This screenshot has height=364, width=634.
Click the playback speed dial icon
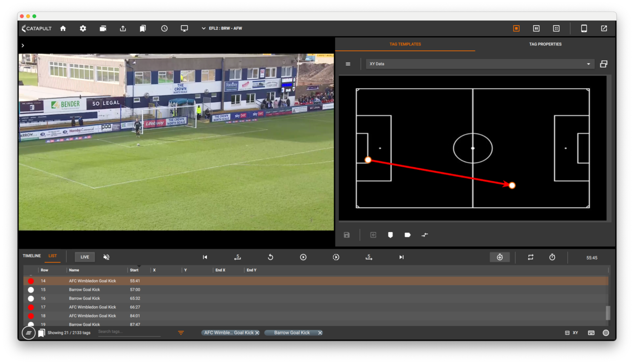click(336, 257)
